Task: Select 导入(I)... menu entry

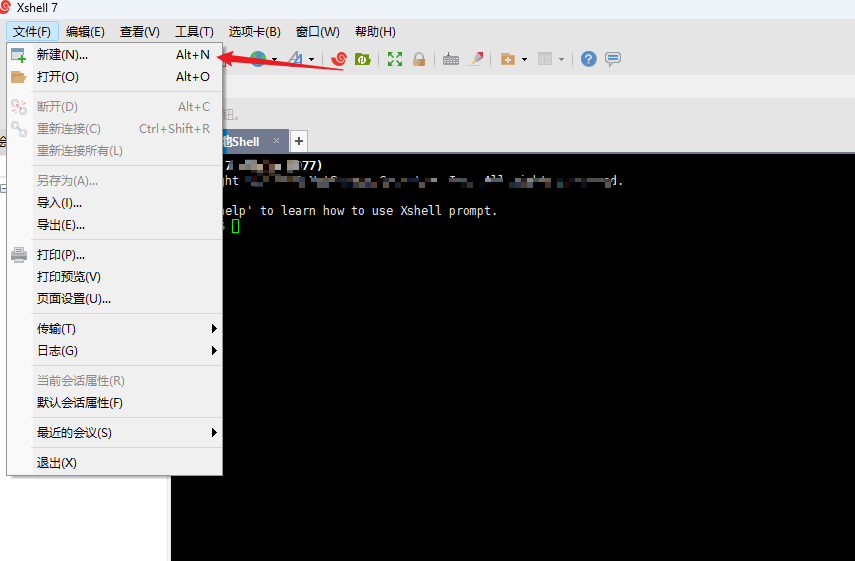Action: [115, 203]
